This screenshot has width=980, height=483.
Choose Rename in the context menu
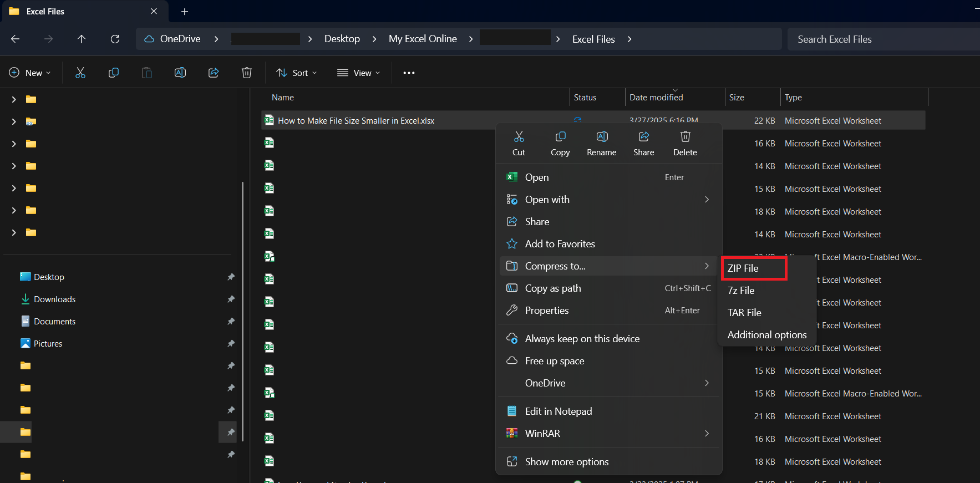[602, 144]
